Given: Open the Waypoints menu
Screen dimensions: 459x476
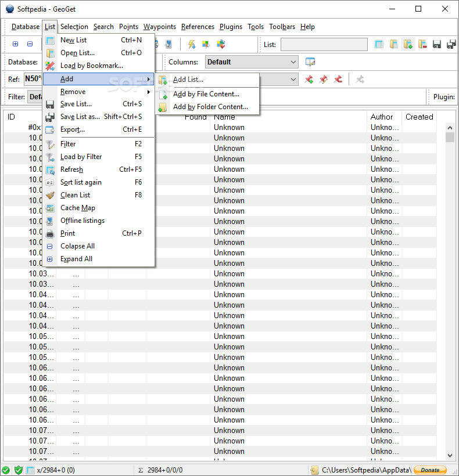Looking at the screenshot, I should click(x=159, y=27).
